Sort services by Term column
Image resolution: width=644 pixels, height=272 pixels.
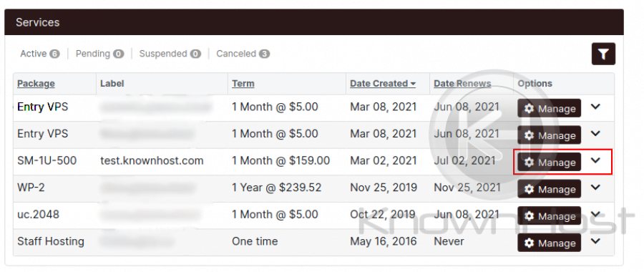(243, 84)
